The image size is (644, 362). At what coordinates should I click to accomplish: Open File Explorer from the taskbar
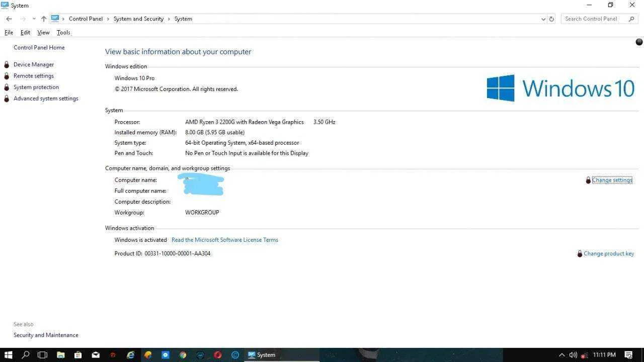point(61,354)
